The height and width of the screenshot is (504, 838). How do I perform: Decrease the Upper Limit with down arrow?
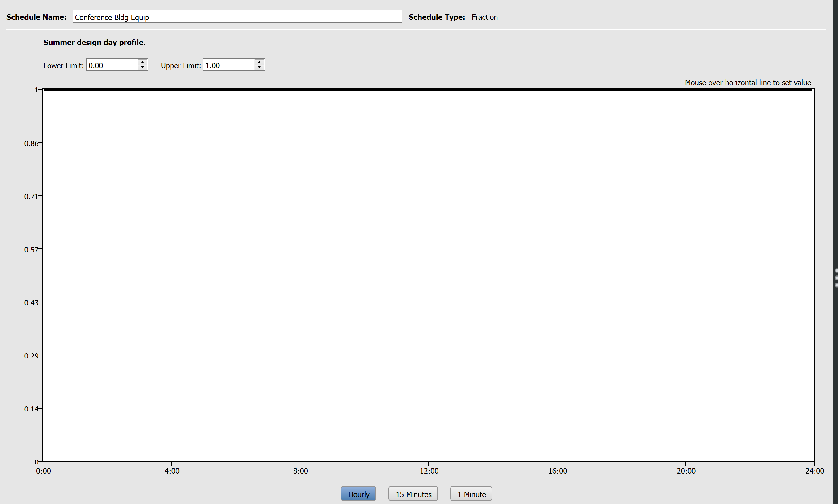pyautogui.click(x=260, y=68)
